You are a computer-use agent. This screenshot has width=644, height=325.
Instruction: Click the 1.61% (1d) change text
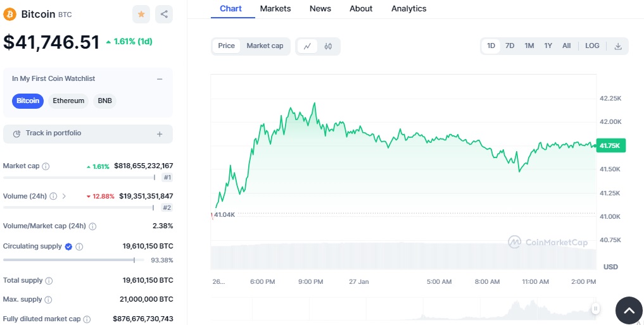pos(129,42)
